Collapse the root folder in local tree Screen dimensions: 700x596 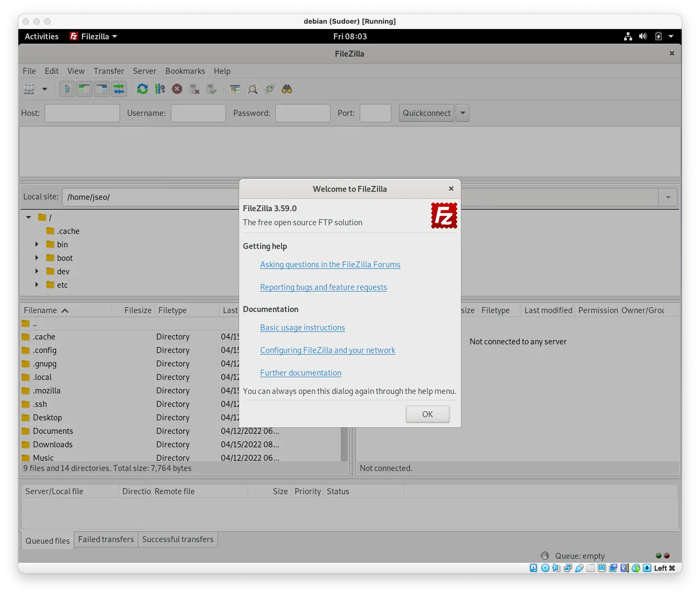(x=29, y=217)
